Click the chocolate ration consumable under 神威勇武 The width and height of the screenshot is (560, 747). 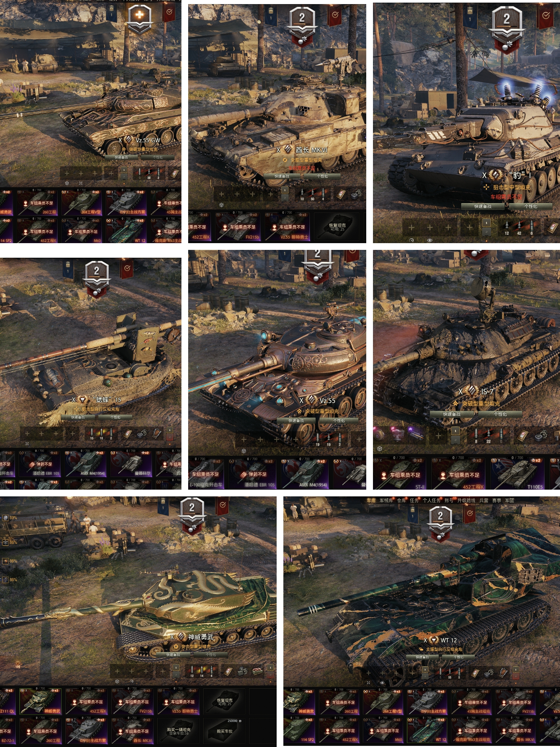click(257, 671)
